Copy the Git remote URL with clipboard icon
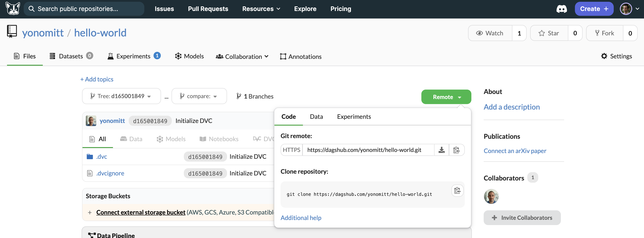 (x=456, y=150)
